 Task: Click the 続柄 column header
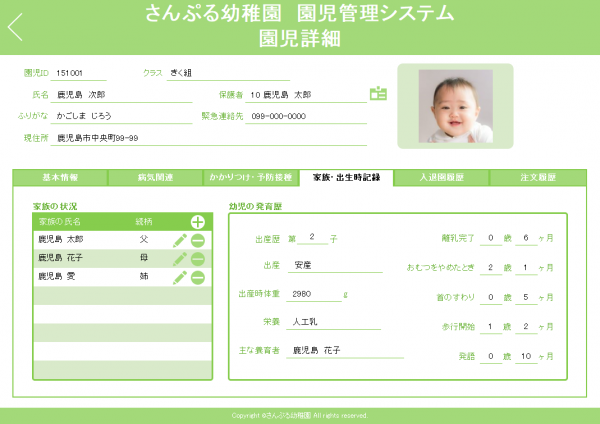click(x=144, y=222)
